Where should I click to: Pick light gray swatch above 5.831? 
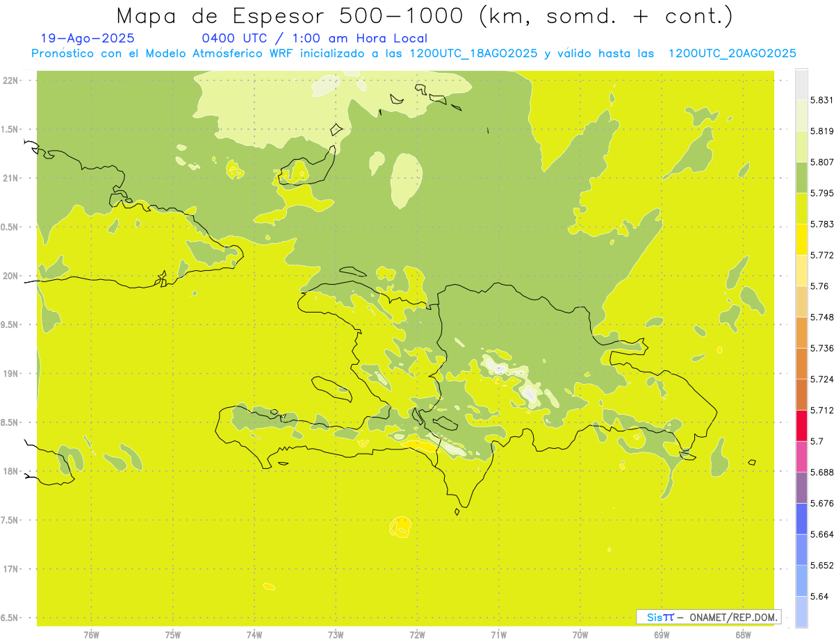[x=801, y=85]
